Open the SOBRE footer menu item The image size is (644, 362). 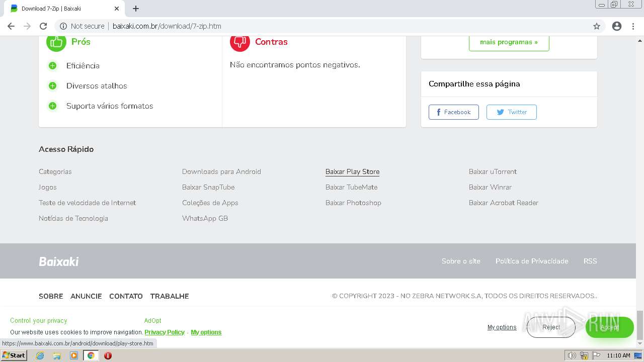(x=51, y=296)
